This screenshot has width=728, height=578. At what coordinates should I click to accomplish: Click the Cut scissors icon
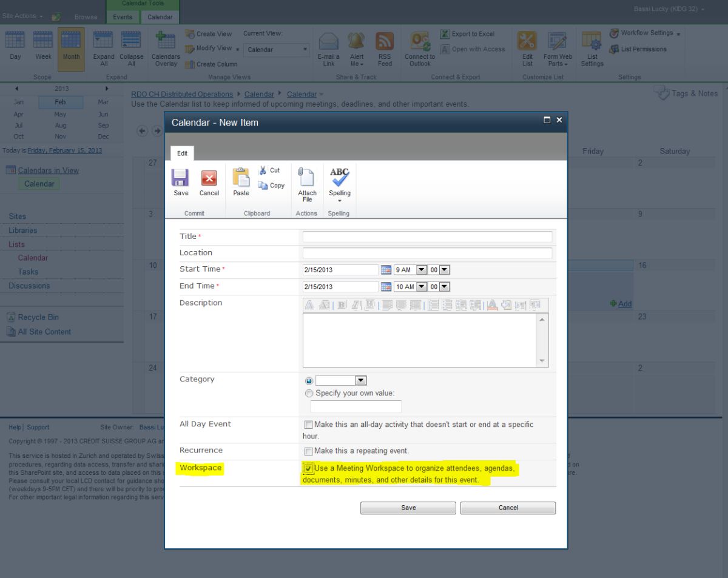click(x=263, y=170)
